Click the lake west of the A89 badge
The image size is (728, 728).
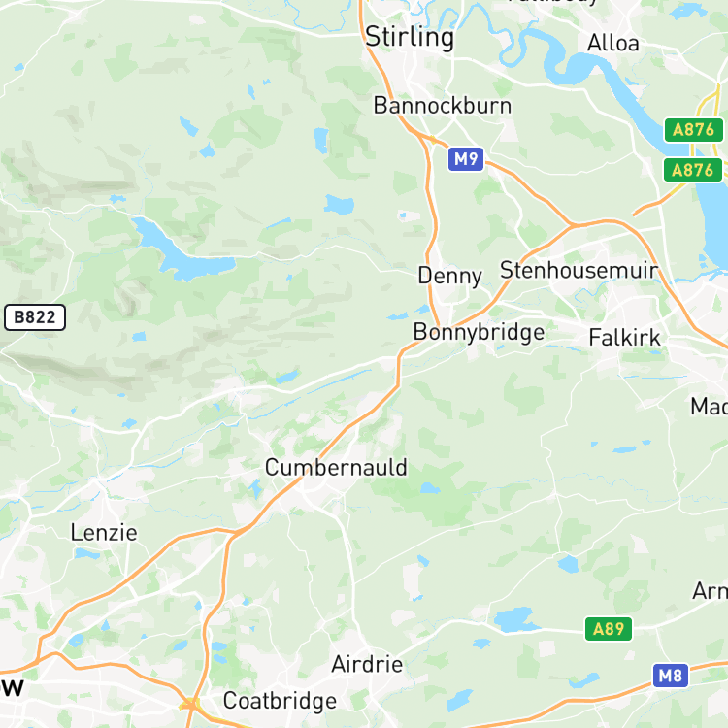tap(515, 620)
